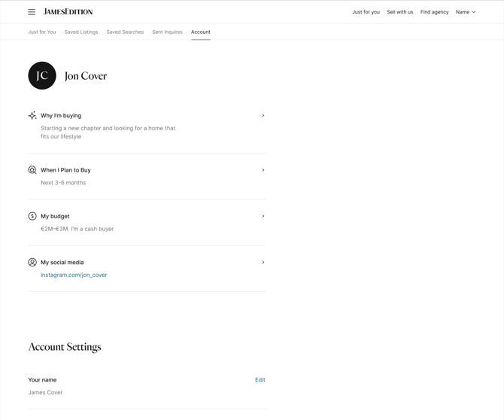Click the sparkle icon beside Why I'm buying
Screen dimensions: 504x420
tap(32, 116)
